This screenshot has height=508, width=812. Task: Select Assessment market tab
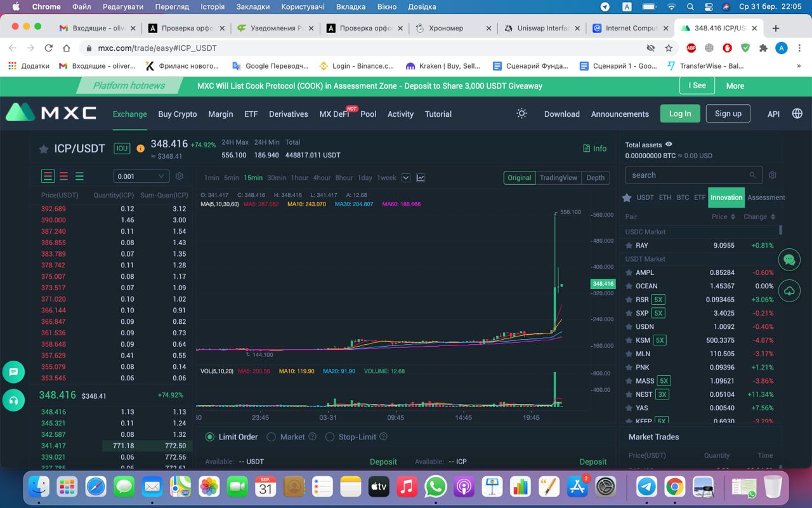click(x=766, y=197)
